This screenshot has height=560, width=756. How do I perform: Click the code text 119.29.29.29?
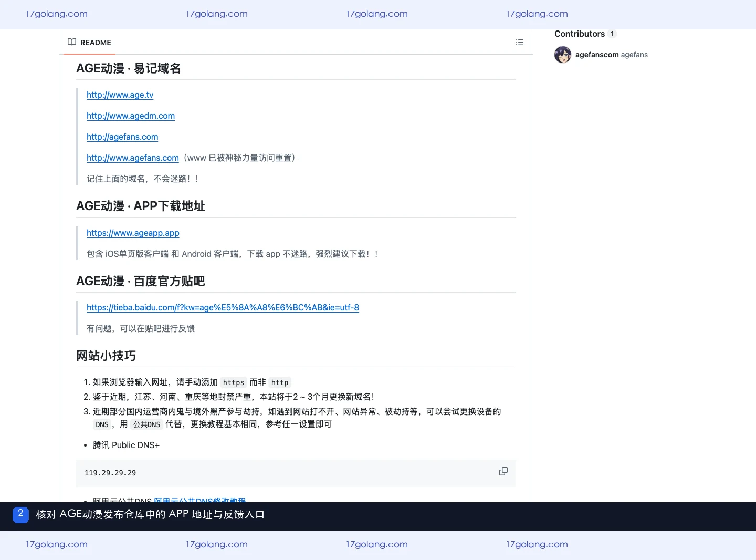click(110, 473)
